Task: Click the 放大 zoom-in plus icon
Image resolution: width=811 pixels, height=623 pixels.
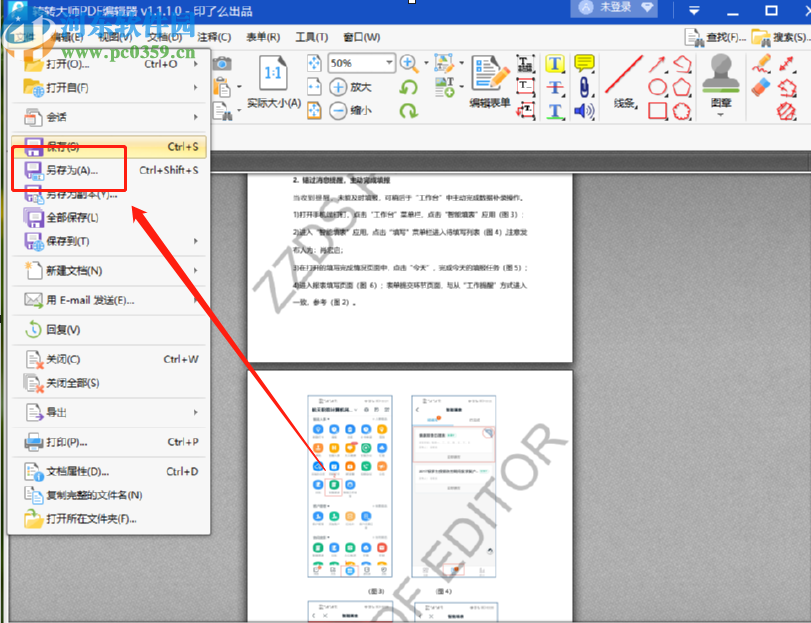Action: (x=340, y=87)
